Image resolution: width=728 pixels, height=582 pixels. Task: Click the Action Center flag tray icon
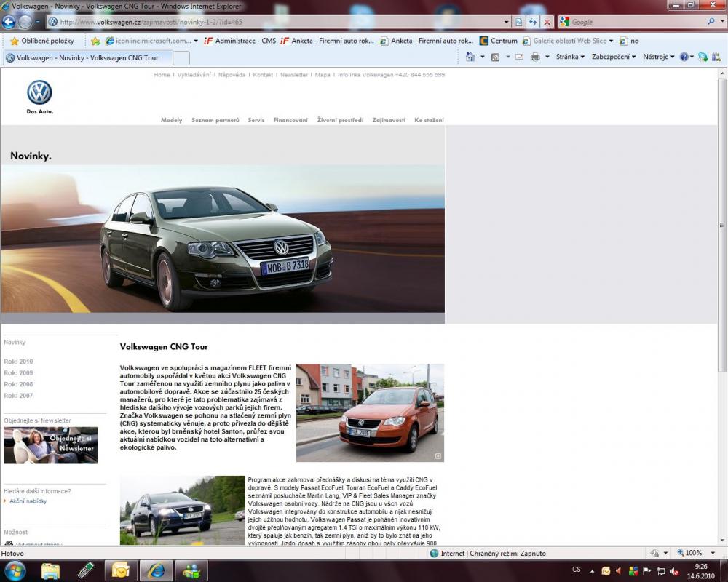646,570
